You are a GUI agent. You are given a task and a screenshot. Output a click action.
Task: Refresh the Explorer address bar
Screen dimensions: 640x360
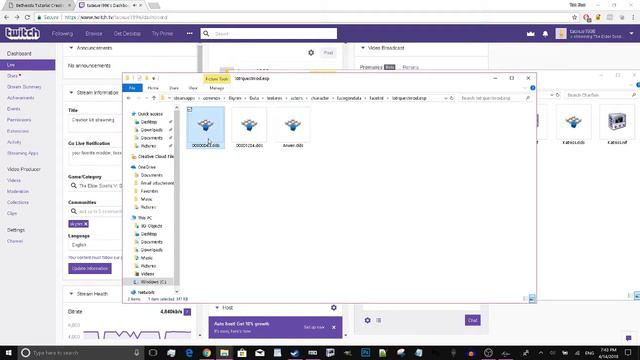451,98
